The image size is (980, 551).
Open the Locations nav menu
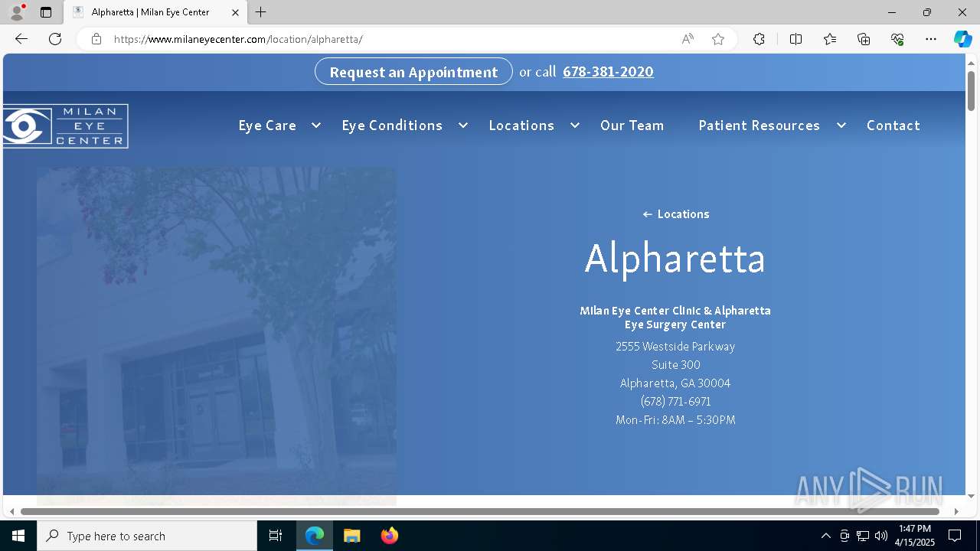click(521, 126)
